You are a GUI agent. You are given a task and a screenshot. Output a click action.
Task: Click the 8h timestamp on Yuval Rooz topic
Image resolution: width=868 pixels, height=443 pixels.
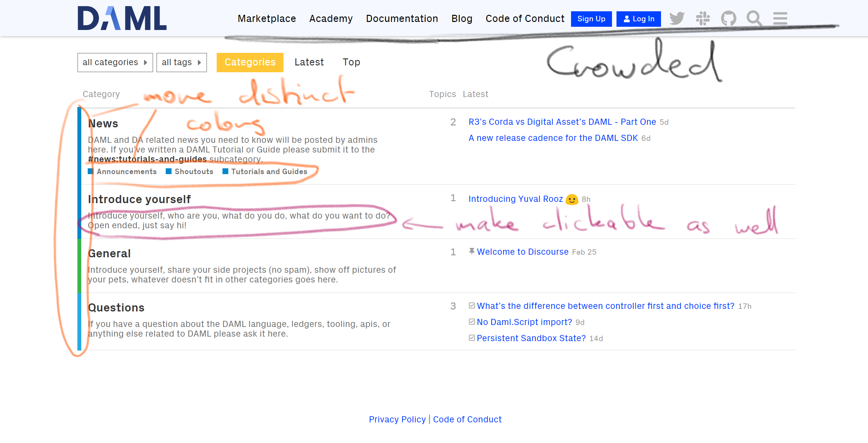point(586,199)
